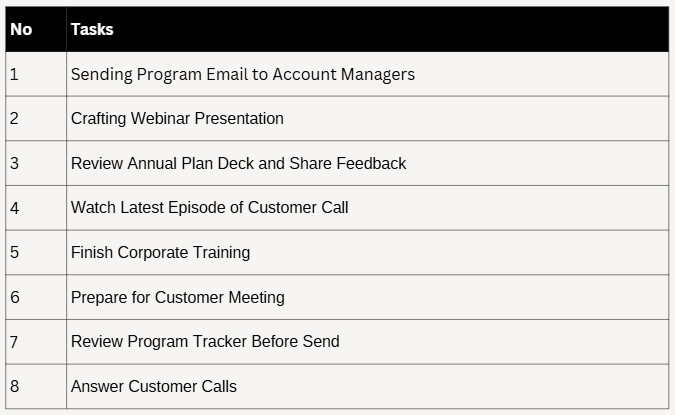Click the 'Prepare for Customer Meeting' cell
675x415 pixels.
(177, 297)
